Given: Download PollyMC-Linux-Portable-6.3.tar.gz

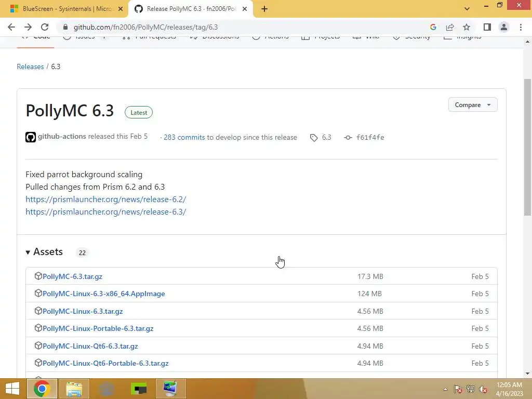Looking at the screenshot, I should [x=98, y=329].
